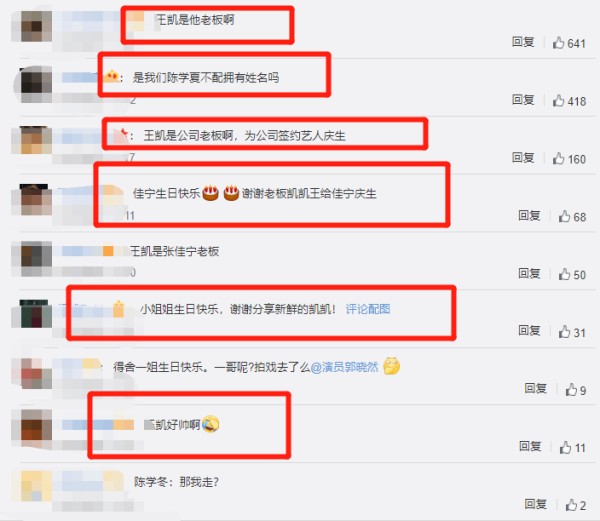Thumbs-up the comment with 50 likes
600x521 pixels.
tap(564, 274)
